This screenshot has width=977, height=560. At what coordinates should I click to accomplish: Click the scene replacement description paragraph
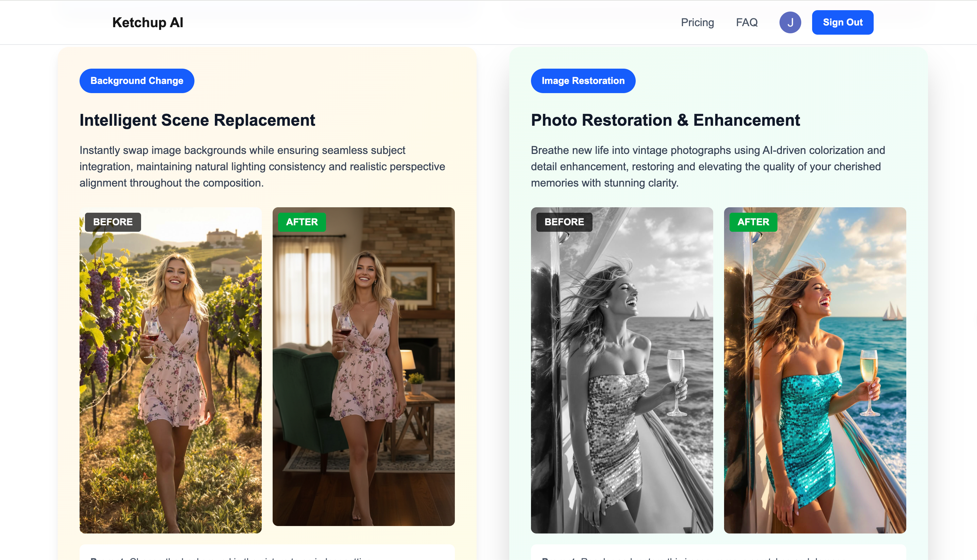pos(262,167)
